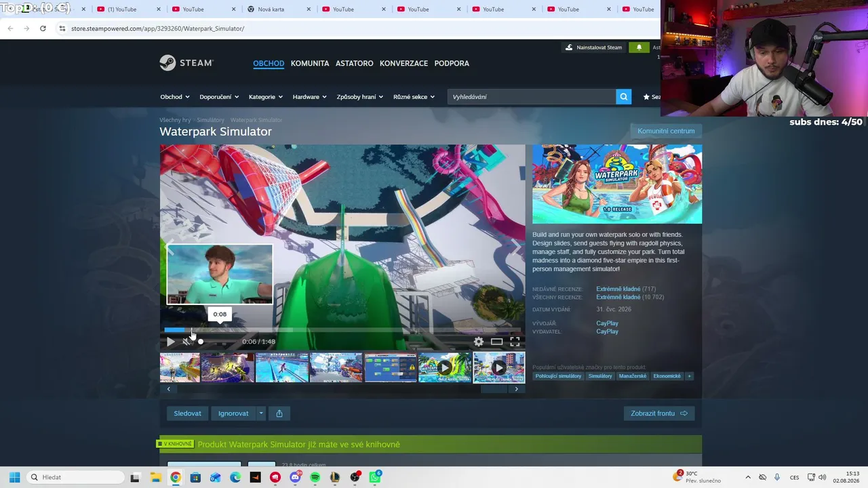The height and width of the screenshot is (488, 868).
Task: Open site information icon beside the URL
Action: 62,28
